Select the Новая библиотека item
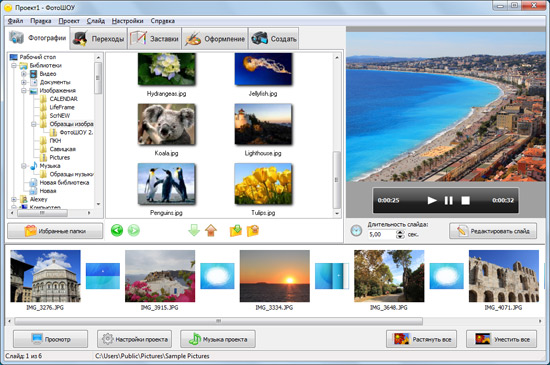This screenshot has height=365, width=550. 59,183
